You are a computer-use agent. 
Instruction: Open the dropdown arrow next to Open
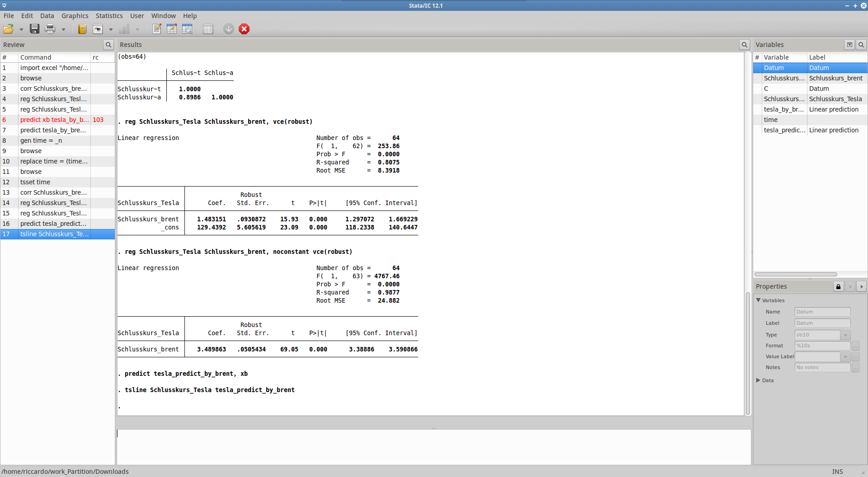(21, 30)
